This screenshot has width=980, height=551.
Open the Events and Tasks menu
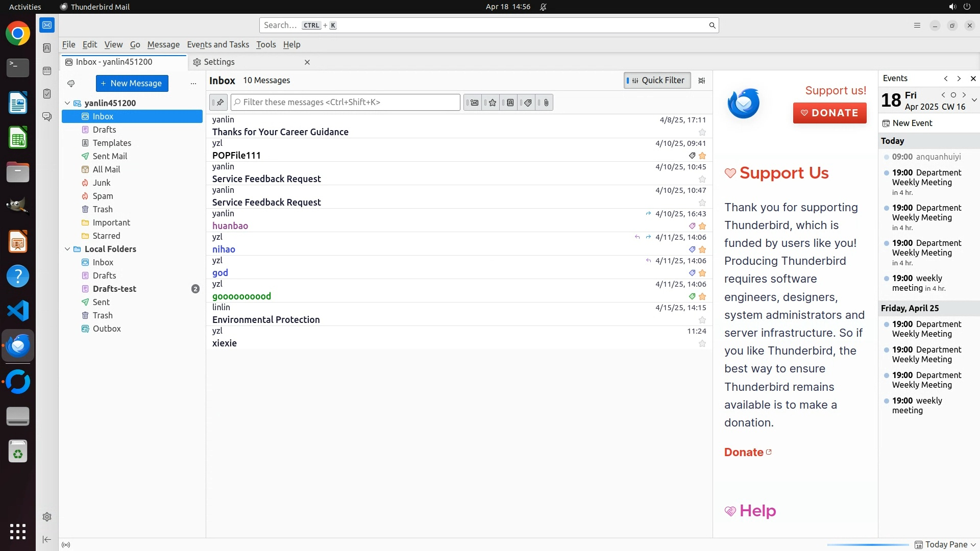pyautogui.click(x=218, y=44)
